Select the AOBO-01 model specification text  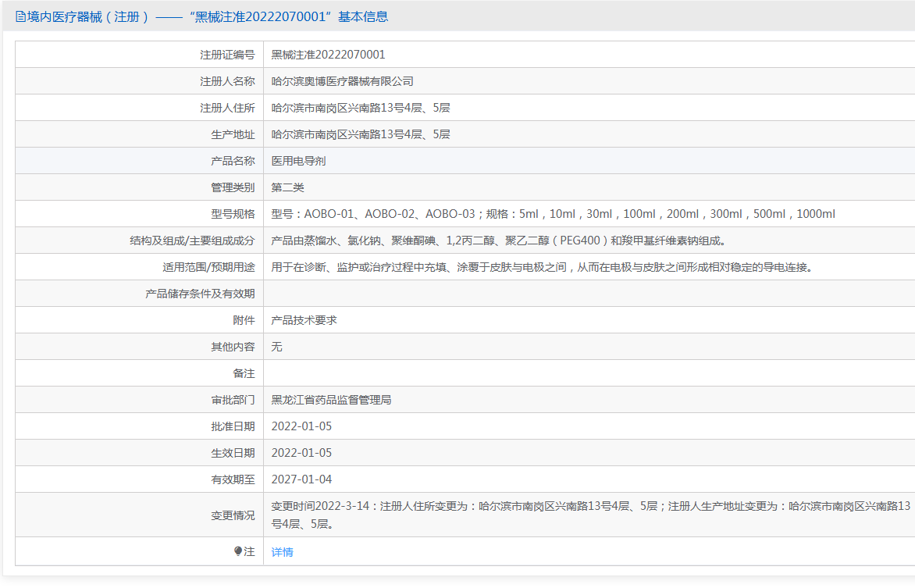coord(554,214)
